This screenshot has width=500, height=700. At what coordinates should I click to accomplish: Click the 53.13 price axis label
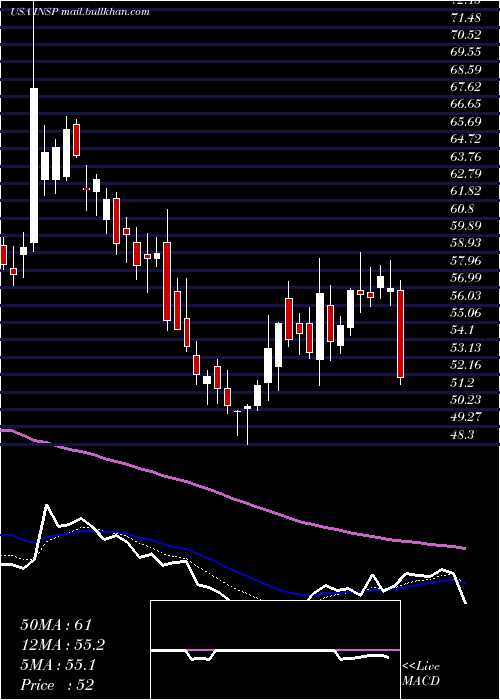tap(467, 348)
